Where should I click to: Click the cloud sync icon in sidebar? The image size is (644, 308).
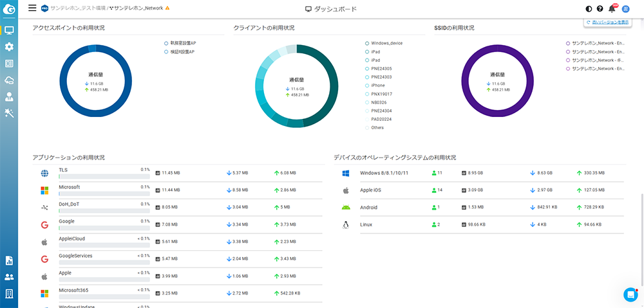pos(9,80)
